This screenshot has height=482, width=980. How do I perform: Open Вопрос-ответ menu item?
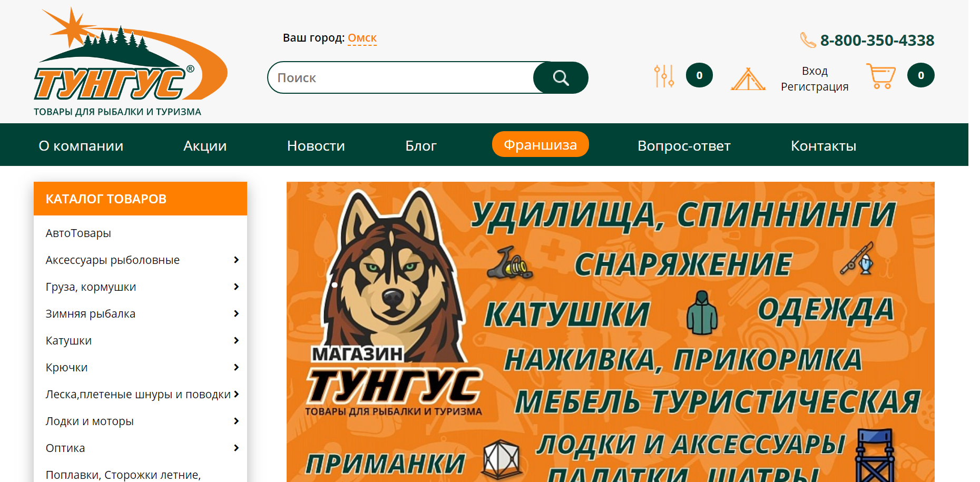point(684,146)
